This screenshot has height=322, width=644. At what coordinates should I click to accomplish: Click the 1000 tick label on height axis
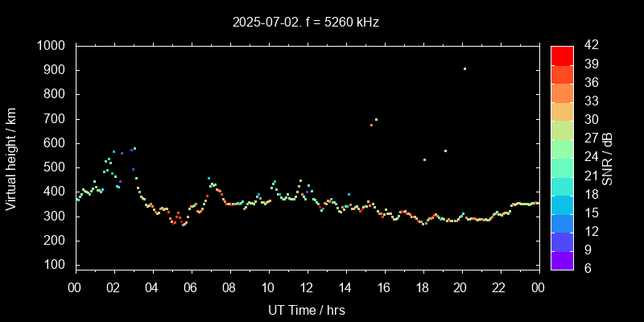pyautogui.click(x=52, y=46)
